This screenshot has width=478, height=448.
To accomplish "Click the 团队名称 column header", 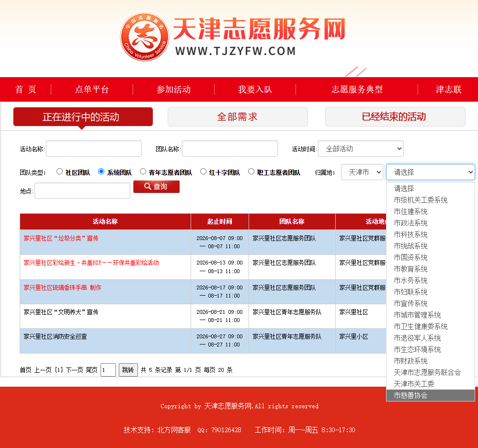I will 292,221.
